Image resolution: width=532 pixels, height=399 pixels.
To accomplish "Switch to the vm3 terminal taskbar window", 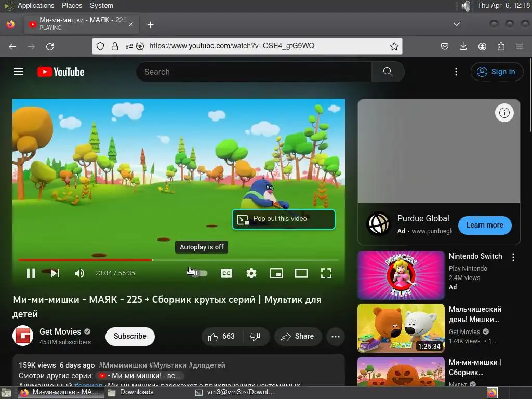I will 235,392.
